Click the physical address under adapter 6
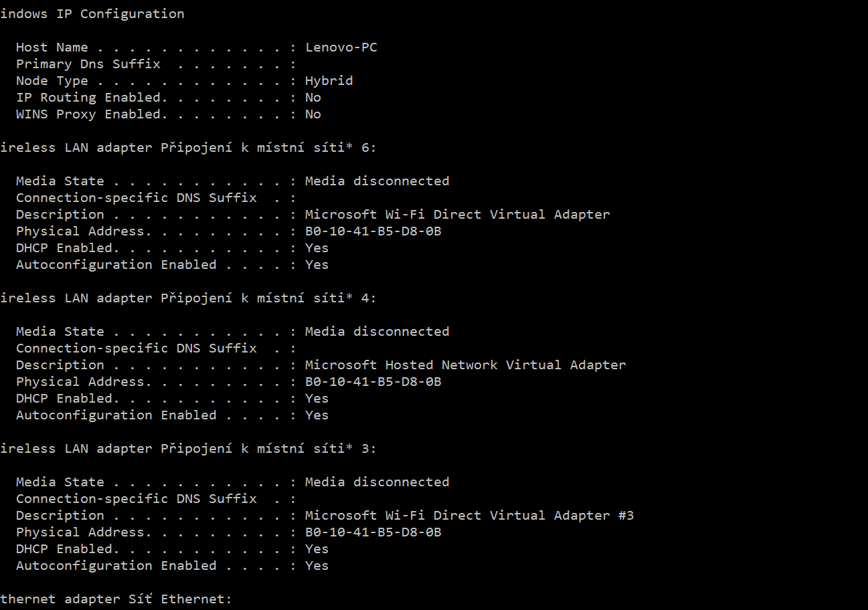Viewport: 868px width, 610px height. pyautogui.click(x=373, y=231)
